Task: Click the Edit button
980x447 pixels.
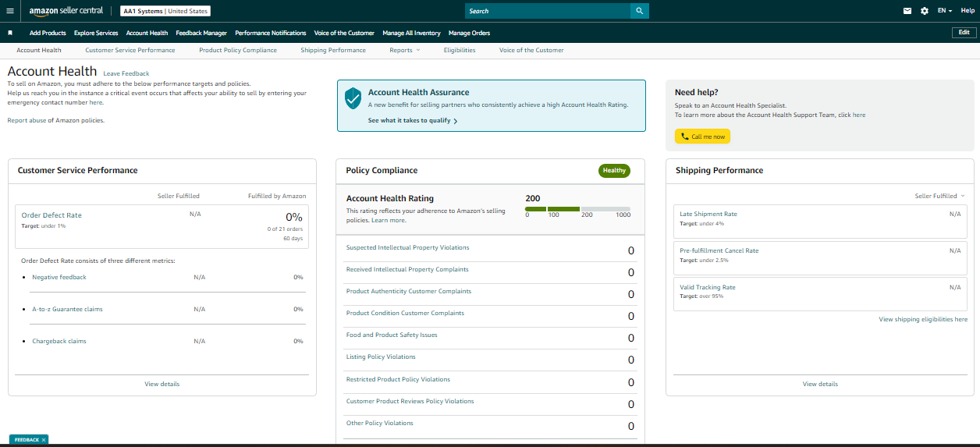Action: 964,32
